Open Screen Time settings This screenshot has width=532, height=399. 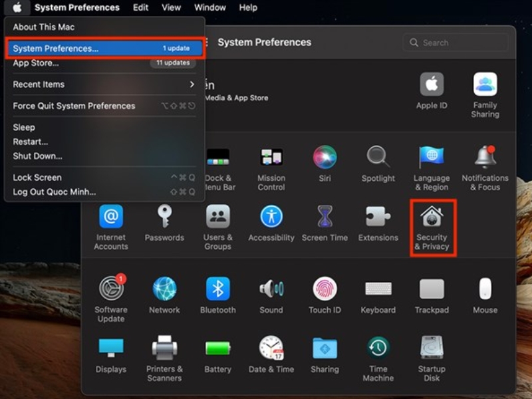pyautogui.click(x=325, y=223)
